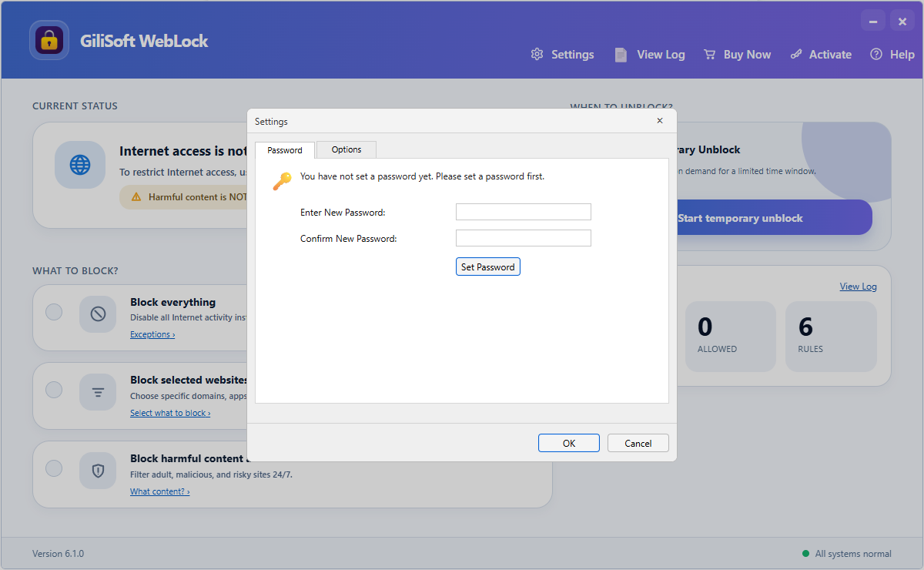The image size is (924, 570).
Task: Click the View Log document icon
Action: [x=621, y=55]
